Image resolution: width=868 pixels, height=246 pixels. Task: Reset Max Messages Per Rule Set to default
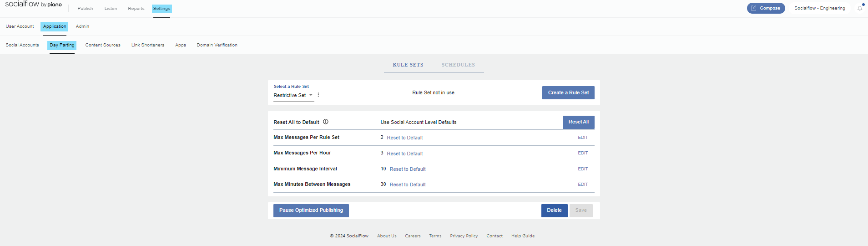click(x=405, y=138)
